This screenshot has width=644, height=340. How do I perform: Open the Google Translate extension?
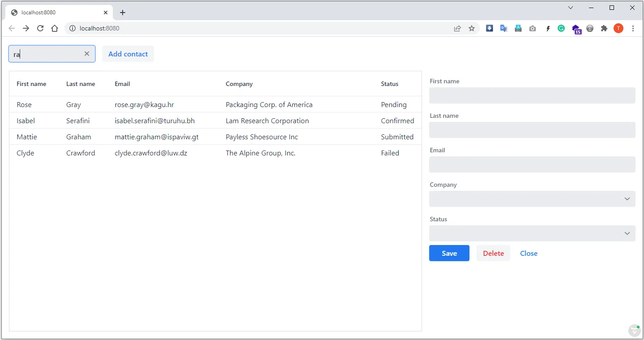pyautogui.click(x=504, y=28)
